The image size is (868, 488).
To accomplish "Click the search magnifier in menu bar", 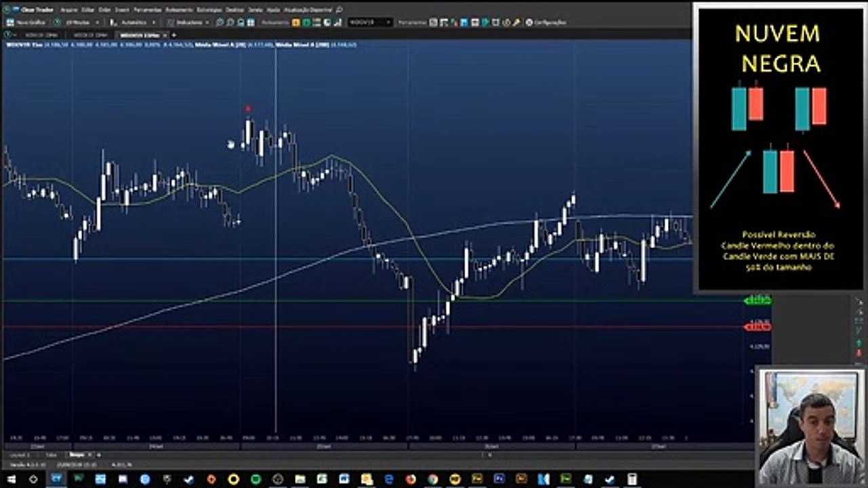I will pos(339,10).
